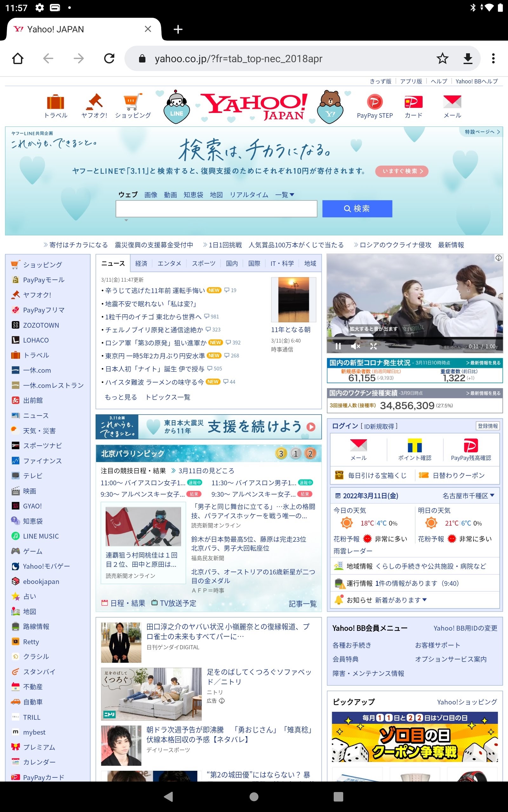The height and width of the screenshot is (812, 508).
Task: Open 支援を続けよう 東日本大震災 banner
Action: point(208,427)
